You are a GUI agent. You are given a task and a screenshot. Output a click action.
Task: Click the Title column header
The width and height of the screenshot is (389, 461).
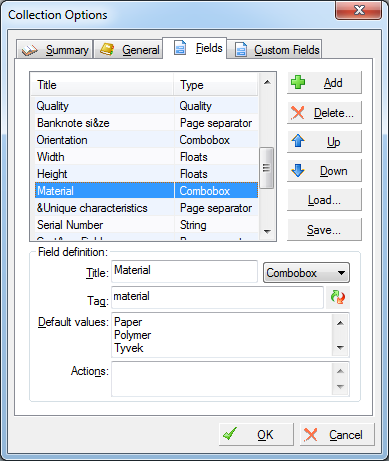click(x=102, y=85)
